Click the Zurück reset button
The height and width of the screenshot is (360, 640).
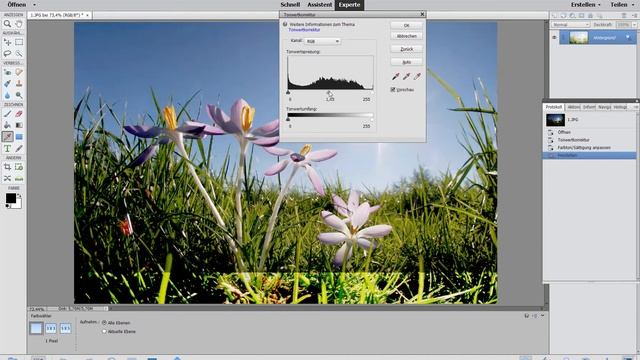tap(407, 49)
